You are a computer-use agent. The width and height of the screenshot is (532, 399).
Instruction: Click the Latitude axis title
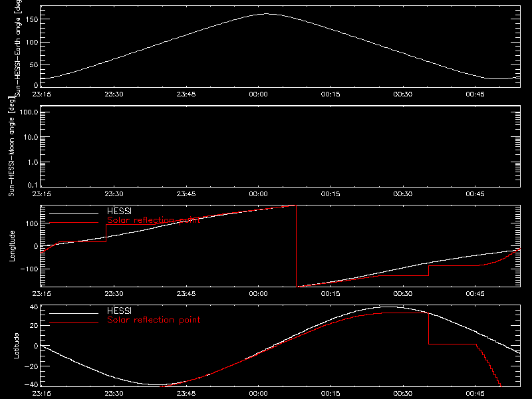coord(16,346)
